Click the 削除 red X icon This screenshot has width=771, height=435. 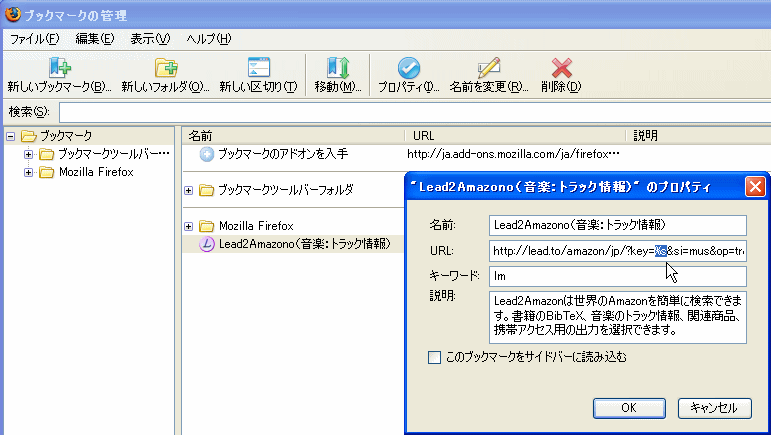point(562,68)
